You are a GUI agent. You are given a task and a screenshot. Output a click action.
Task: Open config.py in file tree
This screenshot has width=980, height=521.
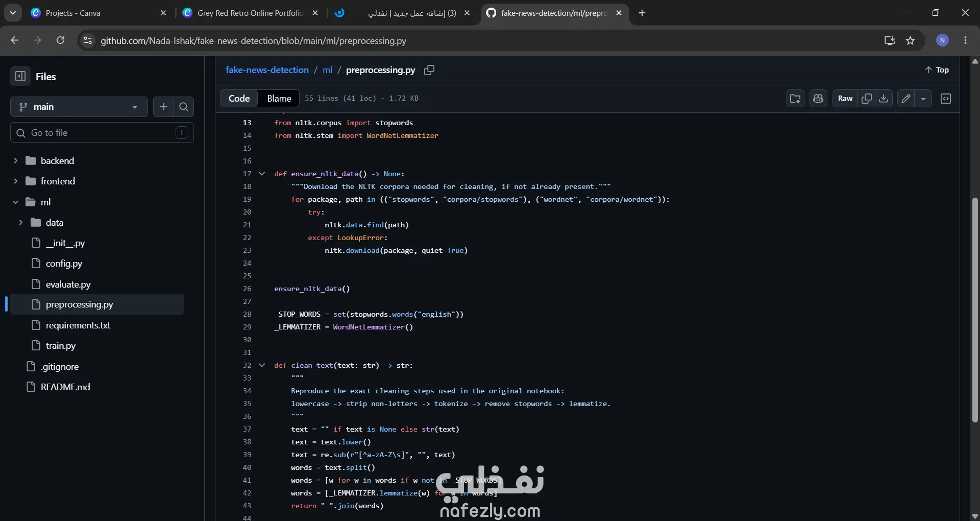point(64,264)
